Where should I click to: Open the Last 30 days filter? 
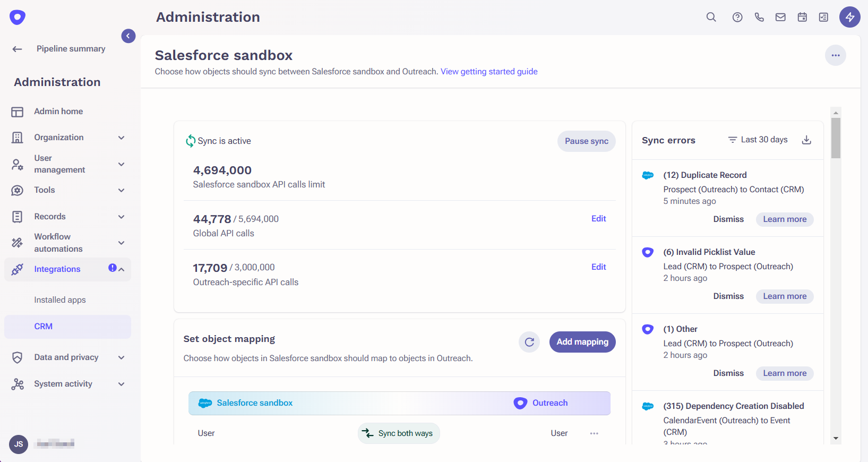click(x=758, y=140)
